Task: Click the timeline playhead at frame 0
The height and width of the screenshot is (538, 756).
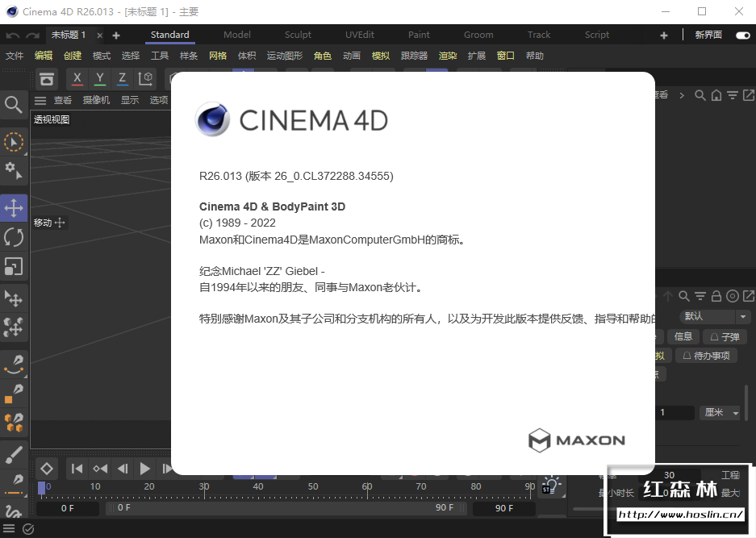Action: click(42, 488)
